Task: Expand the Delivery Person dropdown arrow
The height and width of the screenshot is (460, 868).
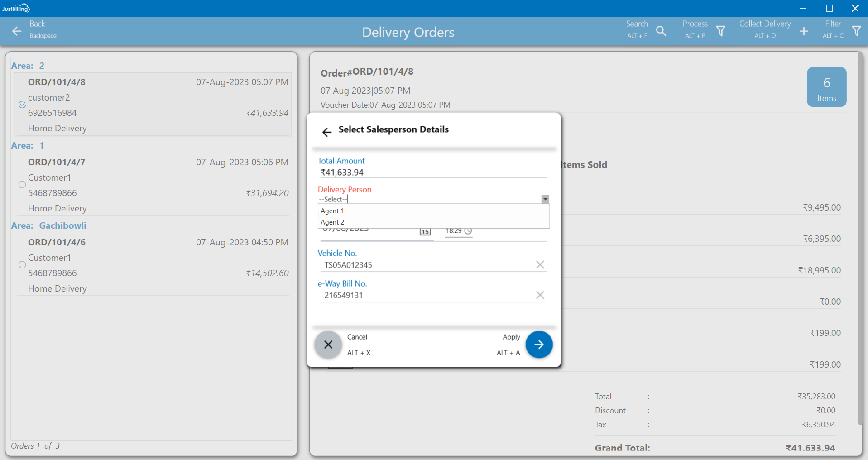Action: 545,199
